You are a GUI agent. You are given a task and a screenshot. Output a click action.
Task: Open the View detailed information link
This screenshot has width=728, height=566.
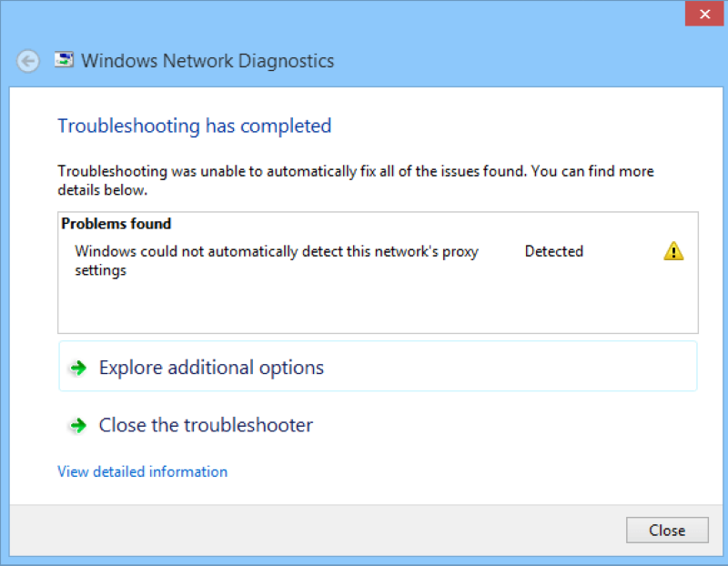tap(142, 471)
